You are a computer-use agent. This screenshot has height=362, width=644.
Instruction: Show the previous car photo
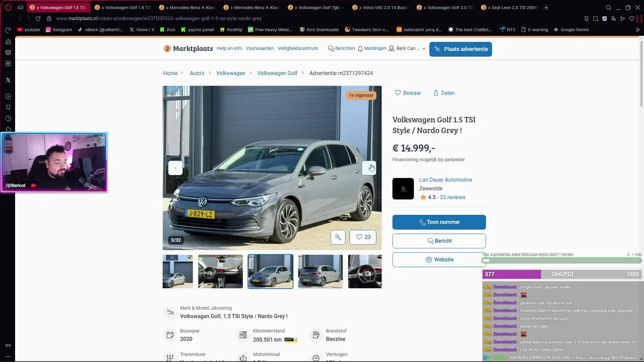tap(175, 168)
